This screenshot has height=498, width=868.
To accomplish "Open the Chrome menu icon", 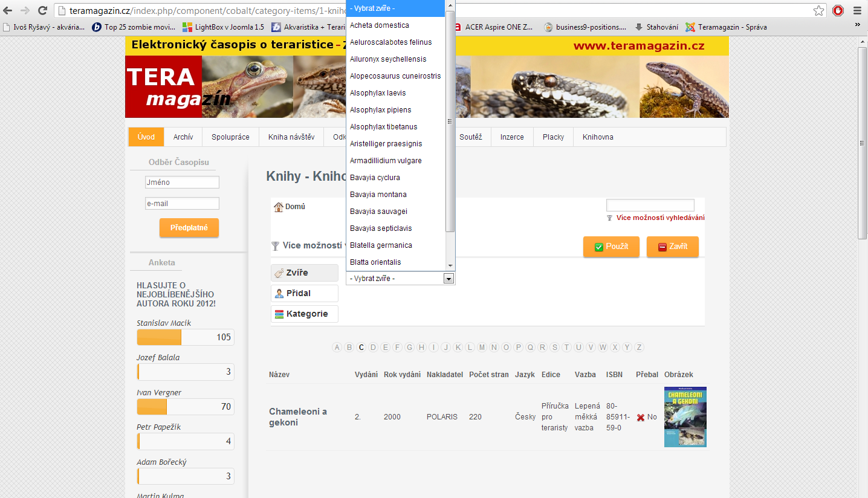I will pos(857,10).
